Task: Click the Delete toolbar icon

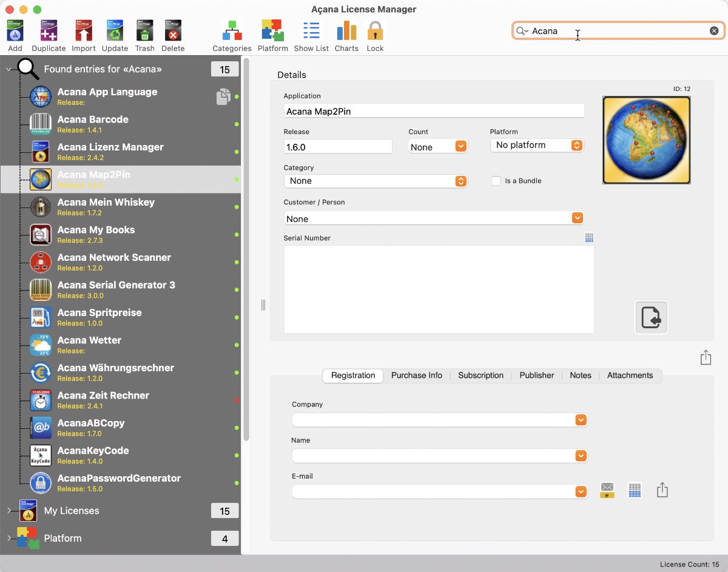Action: (173, 30)
